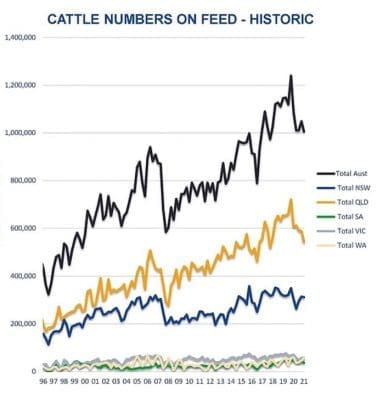Click the 21 x-axis year label
The height and width of the screenshot is (400, 377).
pyautogui.click(x=303, y=381)
